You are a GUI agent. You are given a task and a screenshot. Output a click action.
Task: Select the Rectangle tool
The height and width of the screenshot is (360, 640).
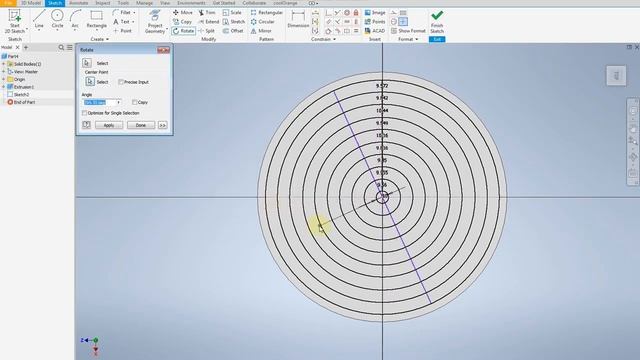coord(96,19)
